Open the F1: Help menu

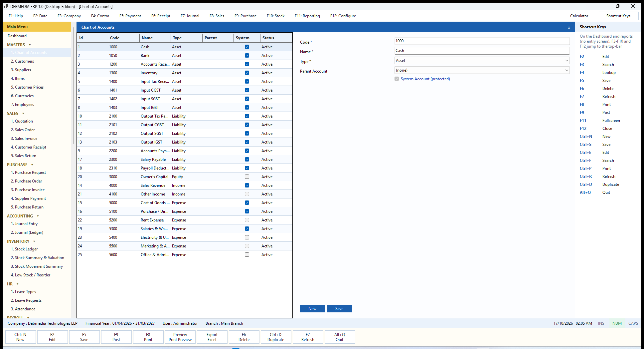point(16,16)
